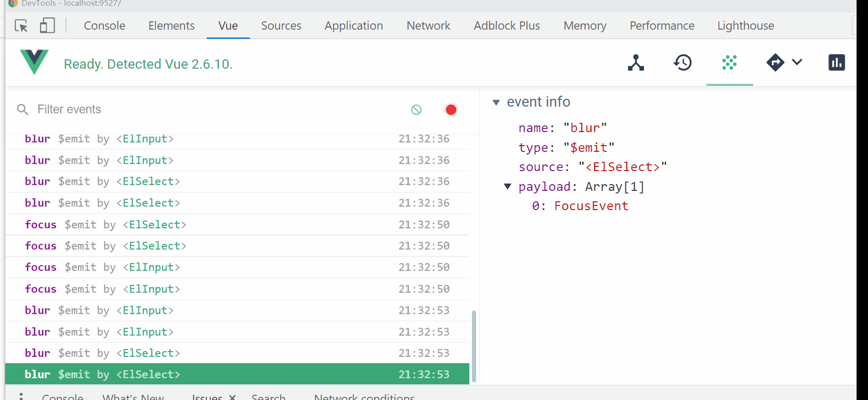
Task: Click the Filter events search field
Action: [x=218, y=110]
